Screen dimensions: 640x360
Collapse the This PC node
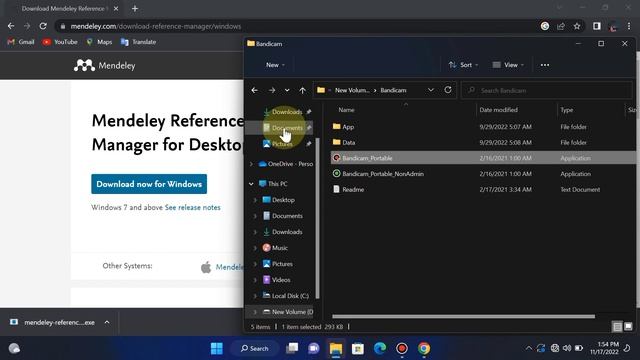click(x=251, y=184)
